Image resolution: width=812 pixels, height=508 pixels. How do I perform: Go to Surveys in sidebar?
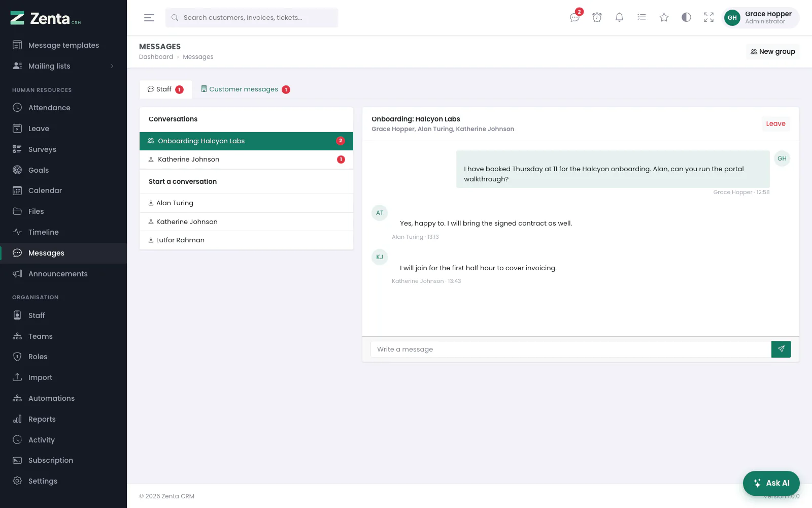(x=63, y=149)
